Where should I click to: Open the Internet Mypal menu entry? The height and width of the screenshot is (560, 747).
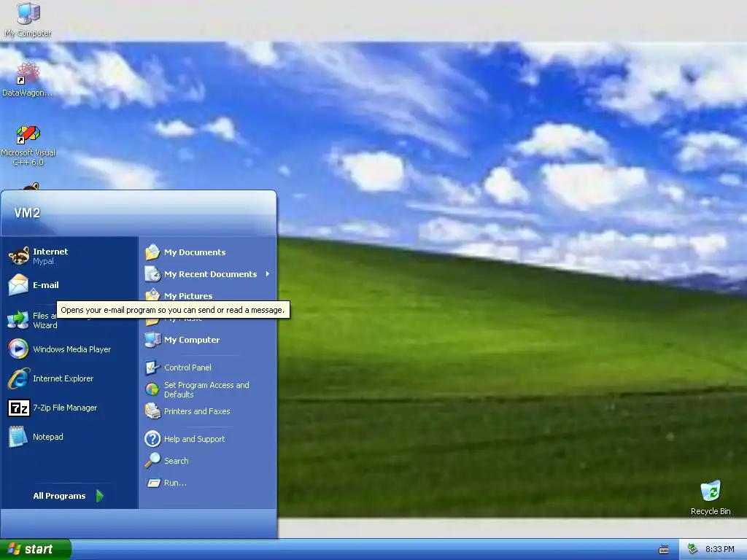(x=69, y=256)
